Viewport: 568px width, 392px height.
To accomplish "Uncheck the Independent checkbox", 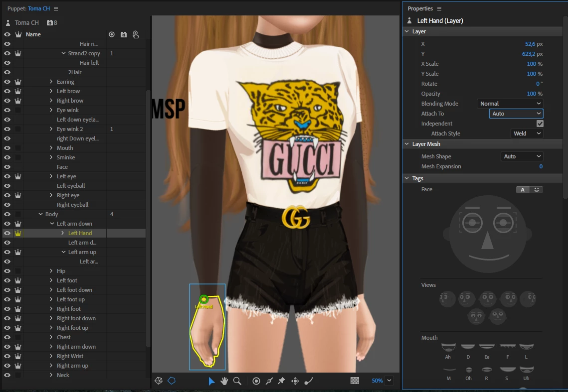I will tap(540, 124).
